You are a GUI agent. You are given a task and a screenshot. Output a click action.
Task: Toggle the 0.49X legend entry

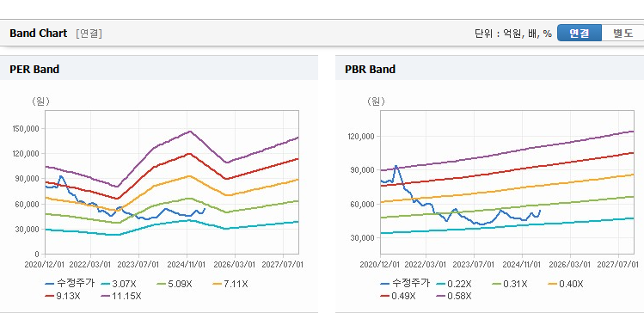pyautogui.click(x=397, y=296)
